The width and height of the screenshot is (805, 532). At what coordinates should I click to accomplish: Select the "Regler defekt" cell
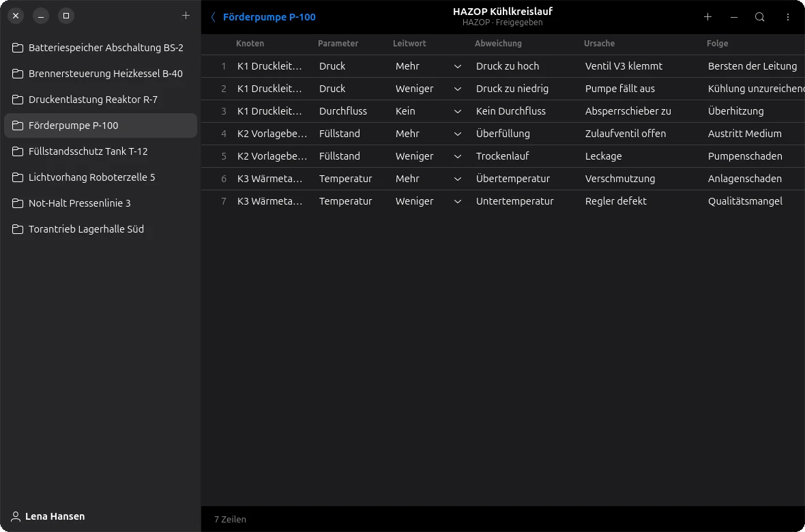click(x=615, y=202)
